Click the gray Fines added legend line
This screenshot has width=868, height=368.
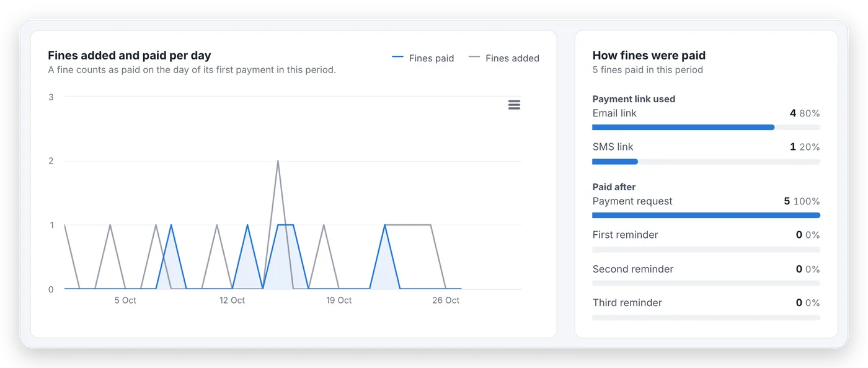pyautogui.click(x=474, y=58)
